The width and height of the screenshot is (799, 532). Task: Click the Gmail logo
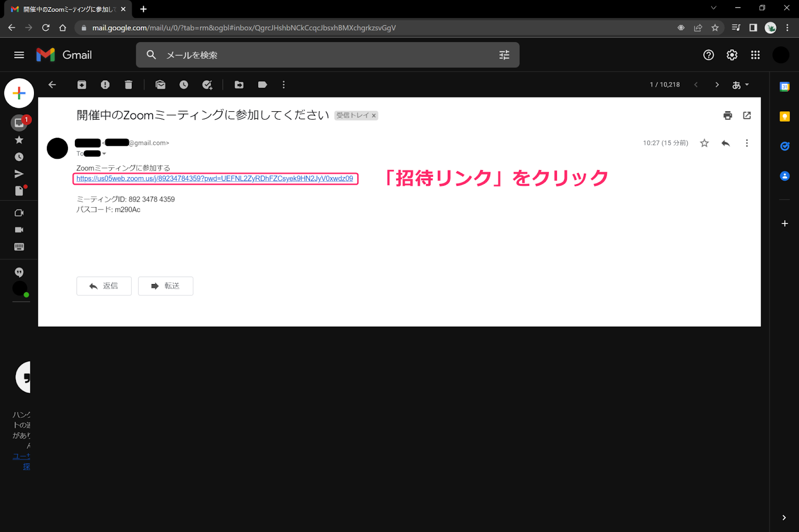coord(64,55)
